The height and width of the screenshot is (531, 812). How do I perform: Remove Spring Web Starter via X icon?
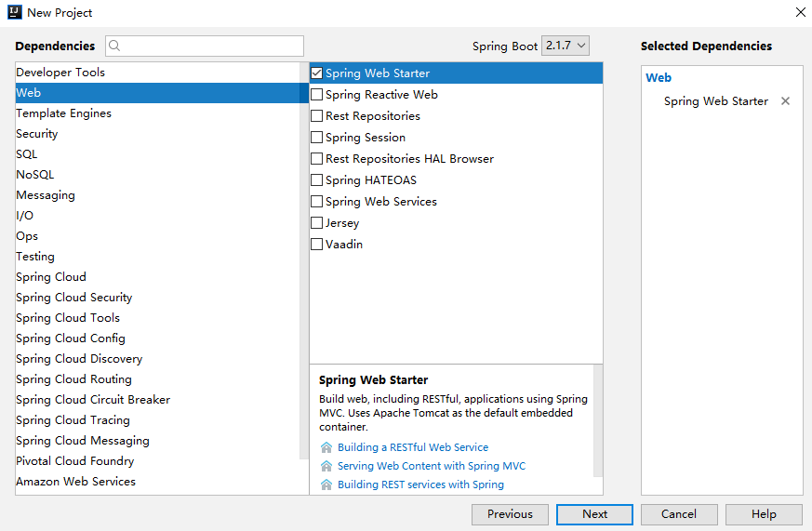[x=785, y=101]
